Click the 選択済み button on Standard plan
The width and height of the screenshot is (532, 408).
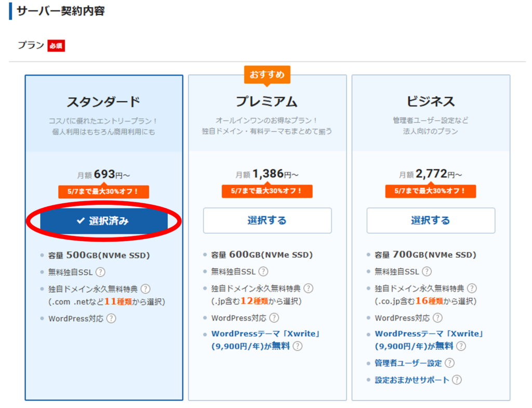click(x=104, y=221)
